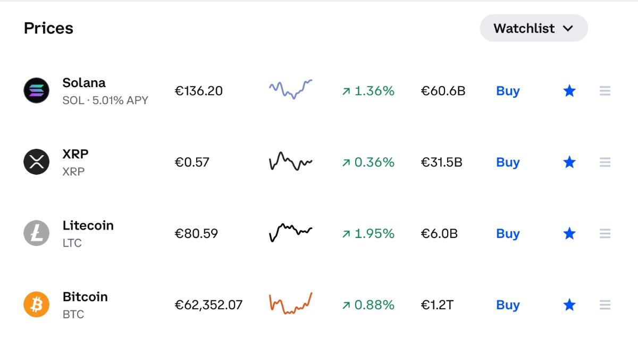
Task: Click the XRP row drag handle icon
Action: click(605, 162)
